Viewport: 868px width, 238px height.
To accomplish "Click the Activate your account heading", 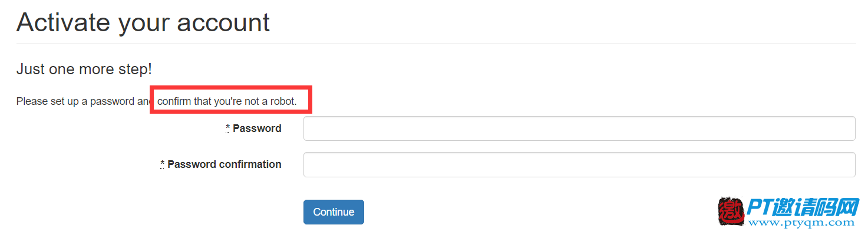I will (x=143, y=22).
